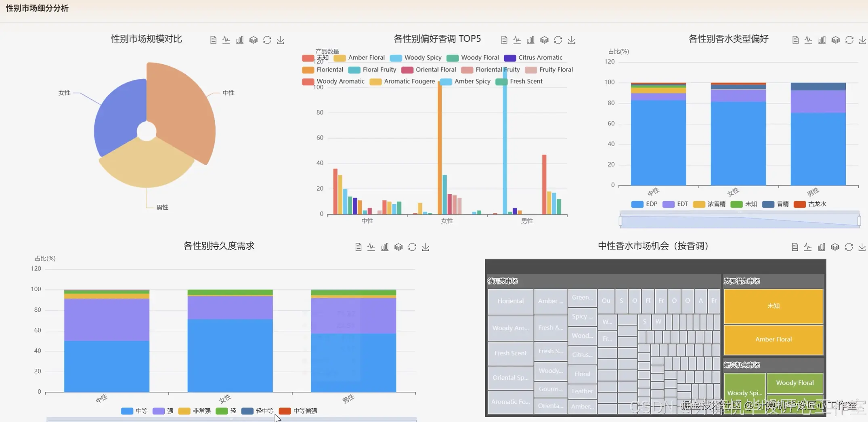The width and height of the screenshot is (868, 422).
Task: Select Fresh Scent tile in treemap
Action: 510,353
